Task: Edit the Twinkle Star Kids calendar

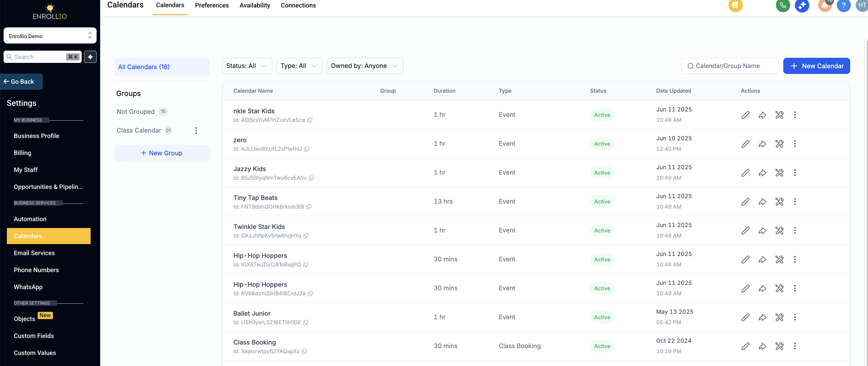Action: pos(745,230)
